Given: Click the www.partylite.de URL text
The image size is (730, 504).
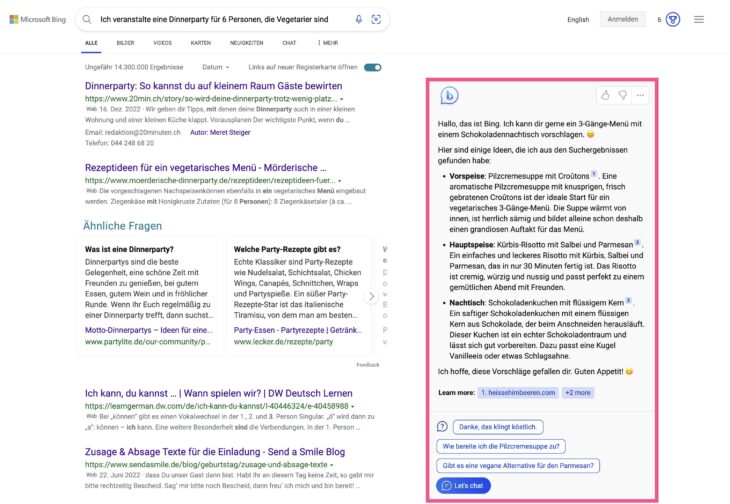Looking at the screenshot, I should click(x=147, y=342).
